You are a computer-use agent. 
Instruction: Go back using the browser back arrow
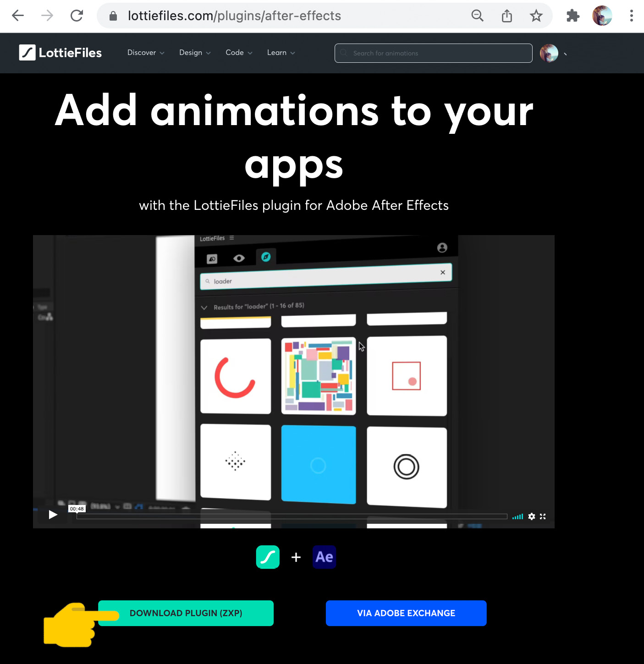[18, 16]
